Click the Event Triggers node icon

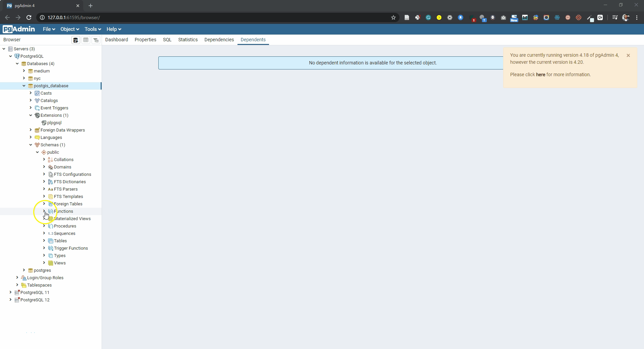coord(37,108)
